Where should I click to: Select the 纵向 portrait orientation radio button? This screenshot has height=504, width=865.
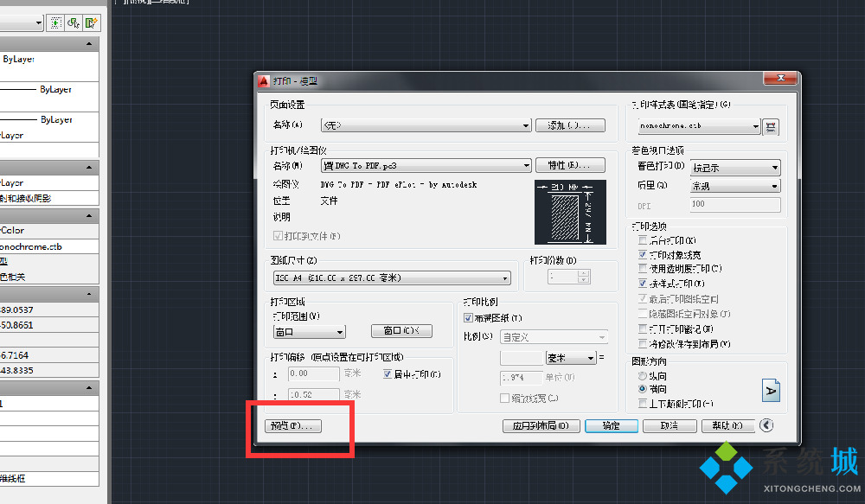pyautogui.click(x=642, y=377)
